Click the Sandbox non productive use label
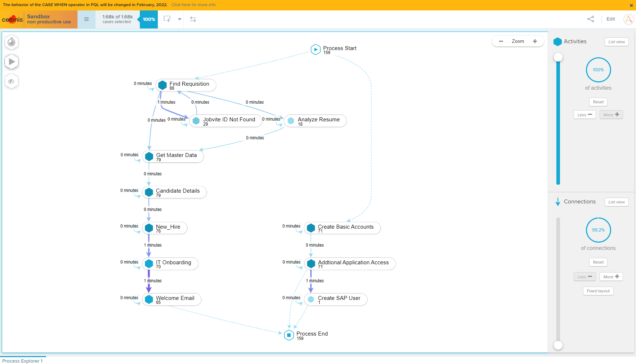This screenshot has height=364, width=636. click(x=49, y=19)
